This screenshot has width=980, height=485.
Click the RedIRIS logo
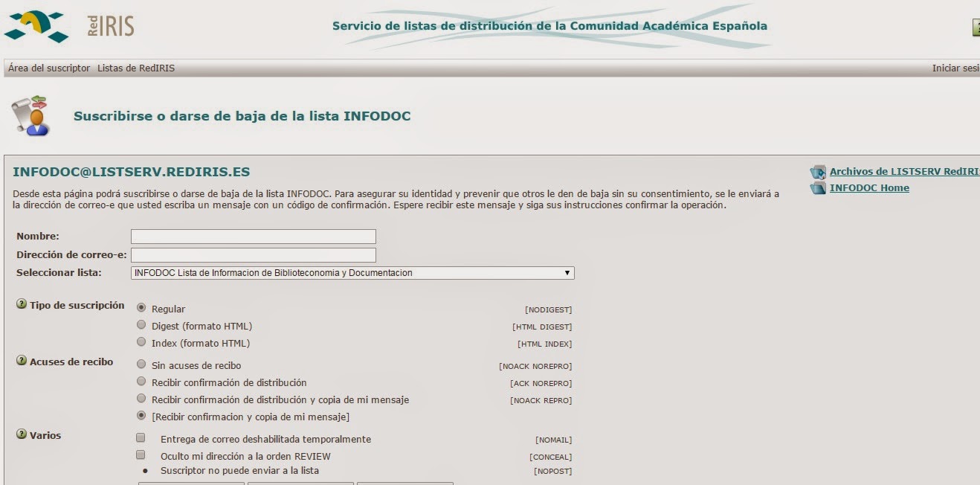71,24
